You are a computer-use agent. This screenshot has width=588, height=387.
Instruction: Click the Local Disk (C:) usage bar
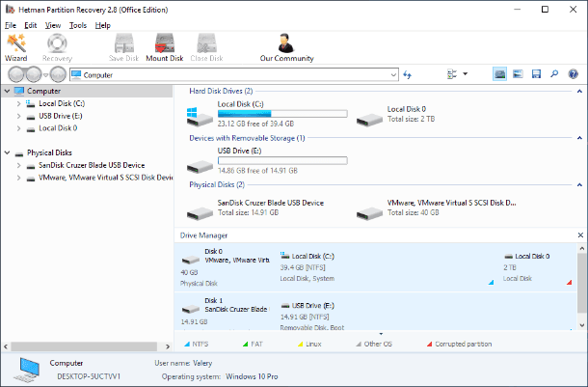282,113
